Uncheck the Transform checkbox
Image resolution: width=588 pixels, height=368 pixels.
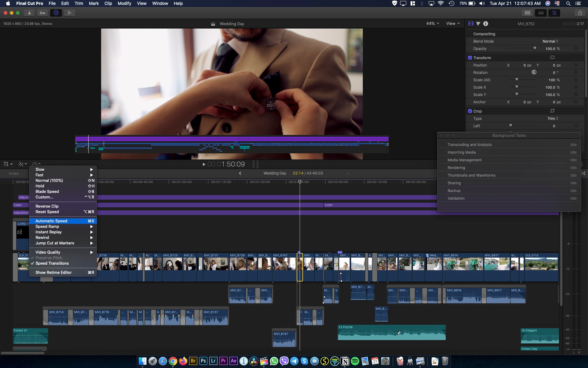(x=470, y=58)
